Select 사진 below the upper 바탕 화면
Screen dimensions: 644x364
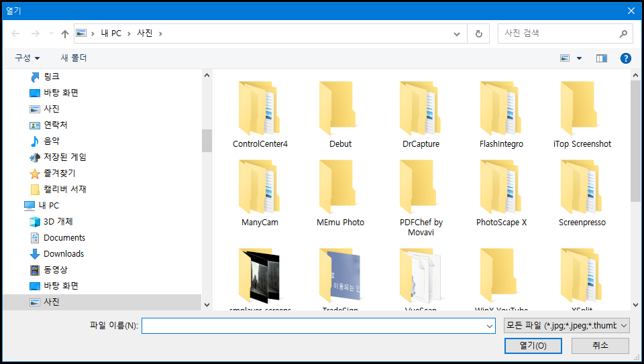pyautogui.click(x=52, y=109)
